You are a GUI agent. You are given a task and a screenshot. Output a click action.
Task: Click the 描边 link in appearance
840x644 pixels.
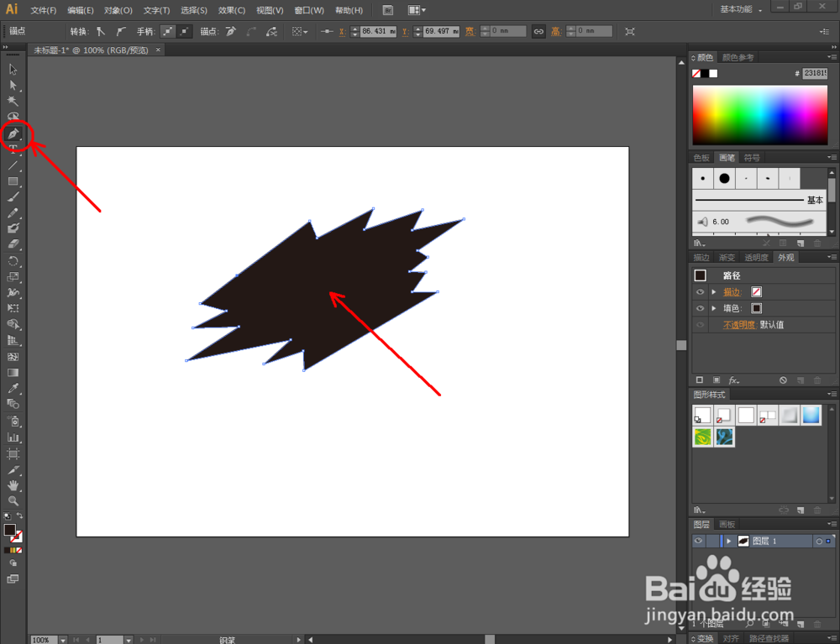(732, 291)
